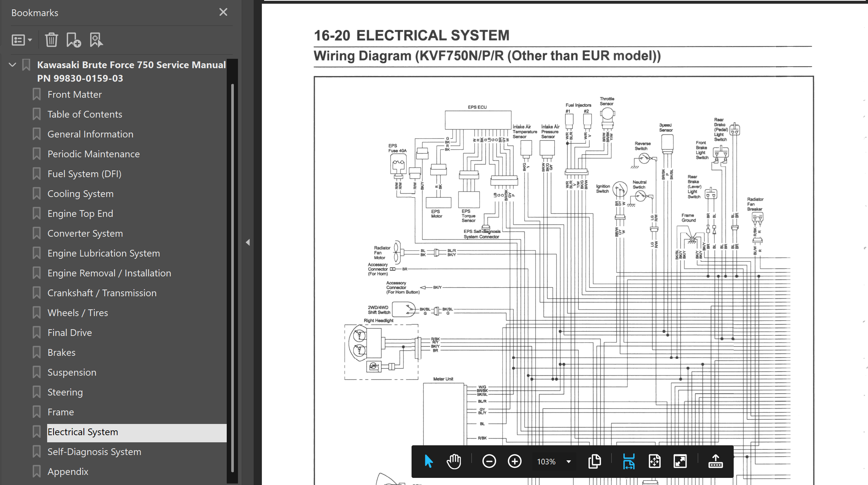The image size is (868, 485).
Task: Jump to Engine Removal / Installation
Action: point(109,273)
